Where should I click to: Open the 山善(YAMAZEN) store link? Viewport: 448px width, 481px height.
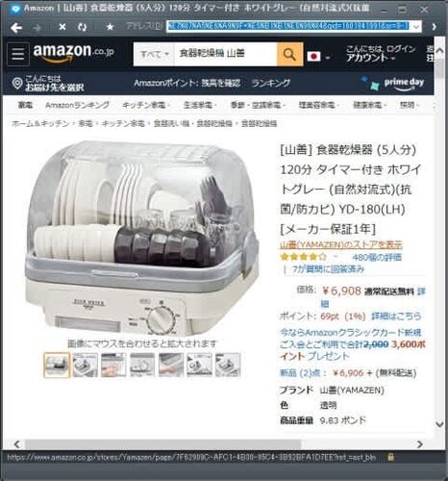(341, 244)
